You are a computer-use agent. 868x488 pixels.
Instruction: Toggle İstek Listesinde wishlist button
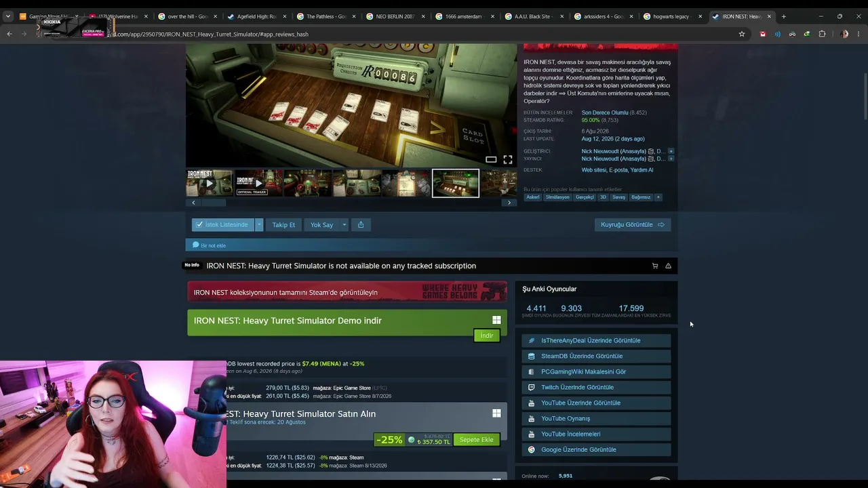point(223,224)
